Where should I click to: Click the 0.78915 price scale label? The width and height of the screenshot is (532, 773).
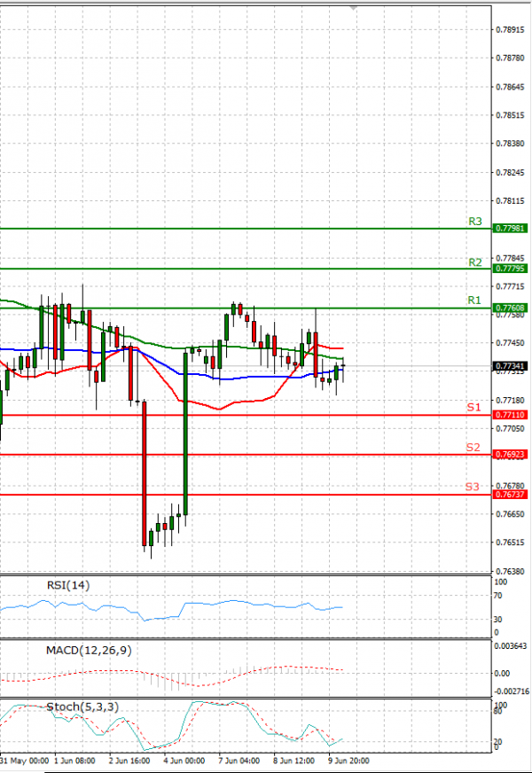[x=510, y=30]
